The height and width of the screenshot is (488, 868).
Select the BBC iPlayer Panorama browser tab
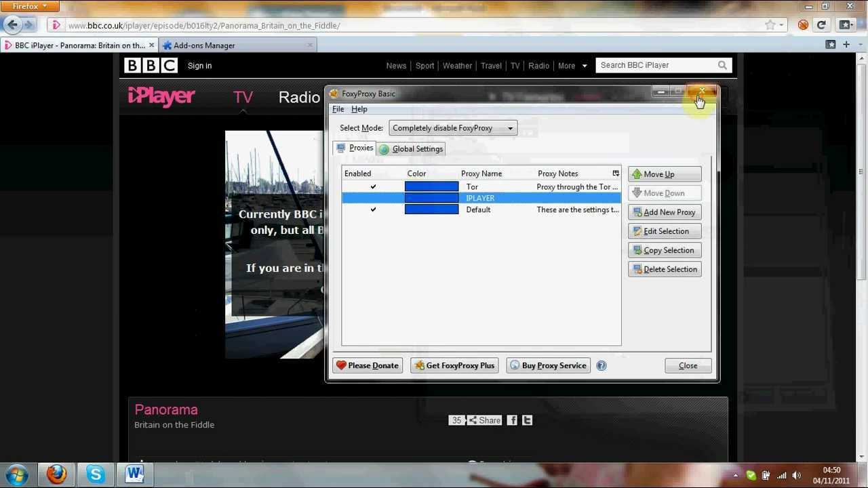click(79, 45)
